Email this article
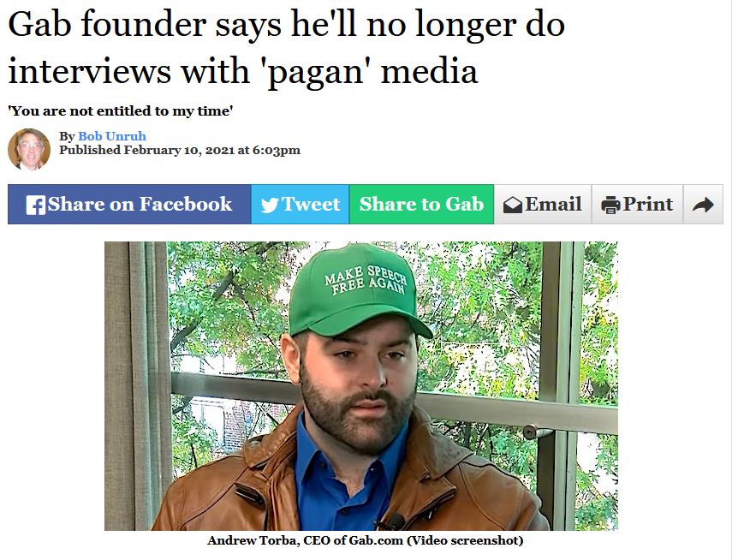The width and height of the screenshot is (732, 560). pos(543,204)
